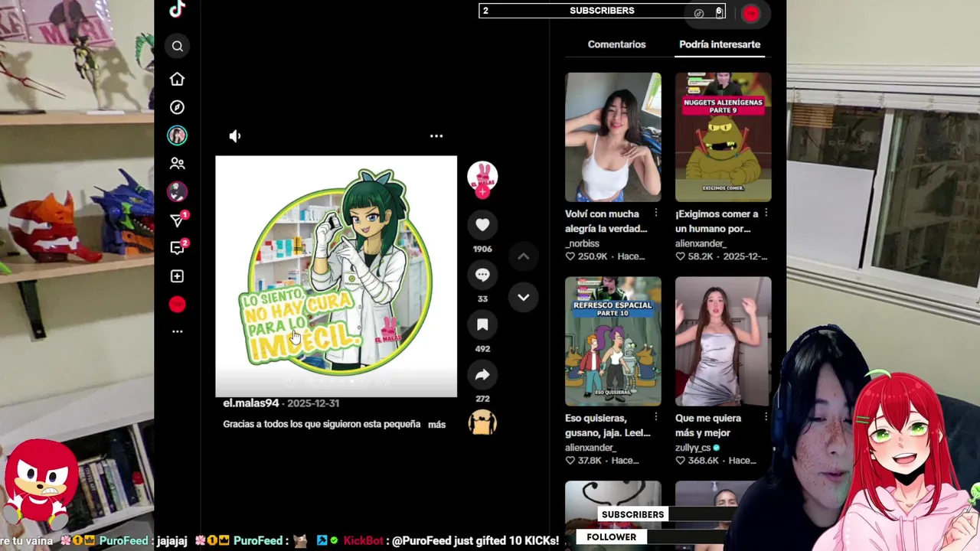Open the zullyy_cs video thumbnail
The width and height of the screenshot is (980, 551).
coord(723,341)
